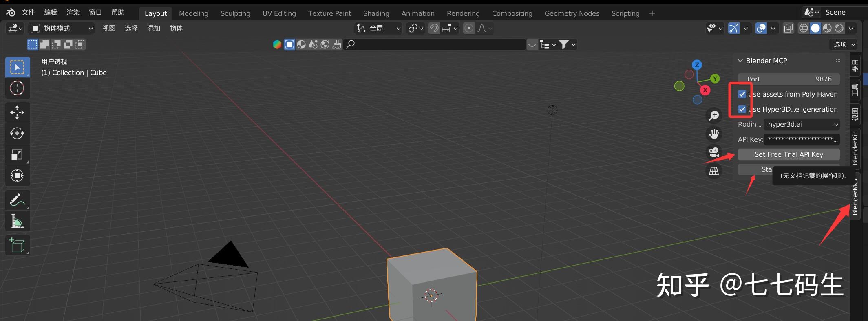The height and width of the screenshot is (321, 868).
Task: Uncheck Use Hyper3D model generation
Action: tap(742, 109)
